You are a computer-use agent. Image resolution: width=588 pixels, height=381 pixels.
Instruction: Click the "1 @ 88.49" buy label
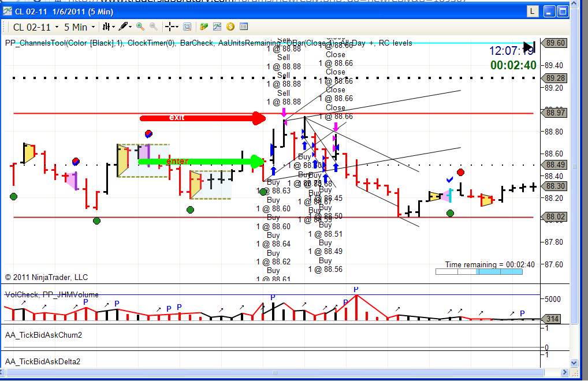(x=326, y=251)
